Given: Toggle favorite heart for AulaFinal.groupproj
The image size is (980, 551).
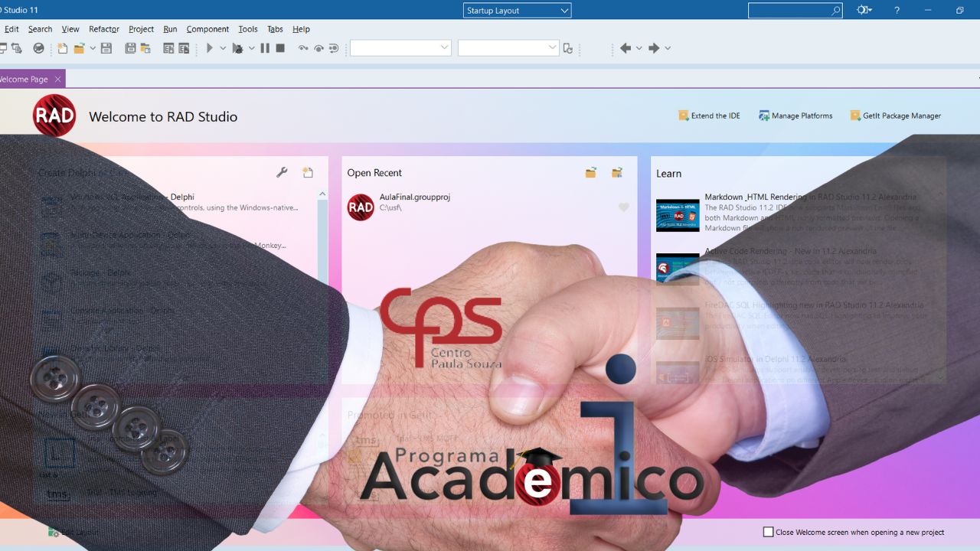Looking at the screenshot, I should pos(624,207).
